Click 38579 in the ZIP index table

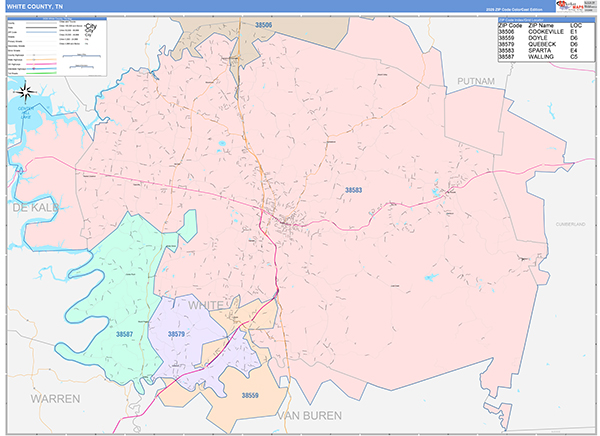(506, 44)
